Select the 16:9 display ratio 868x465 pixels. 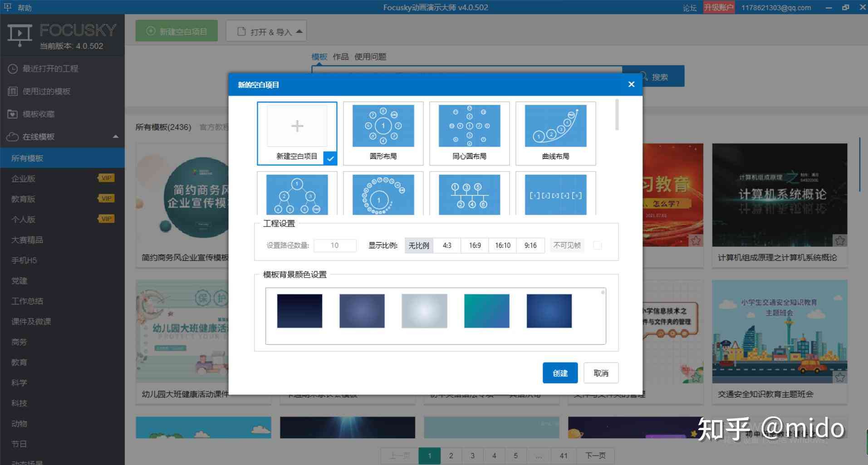pos(475,245)
